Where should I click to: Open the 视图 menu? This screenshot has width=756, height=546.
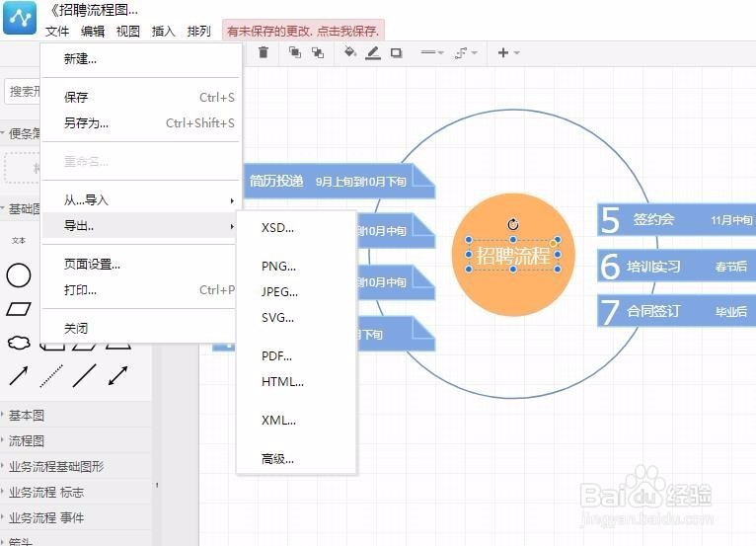(128, 32)
